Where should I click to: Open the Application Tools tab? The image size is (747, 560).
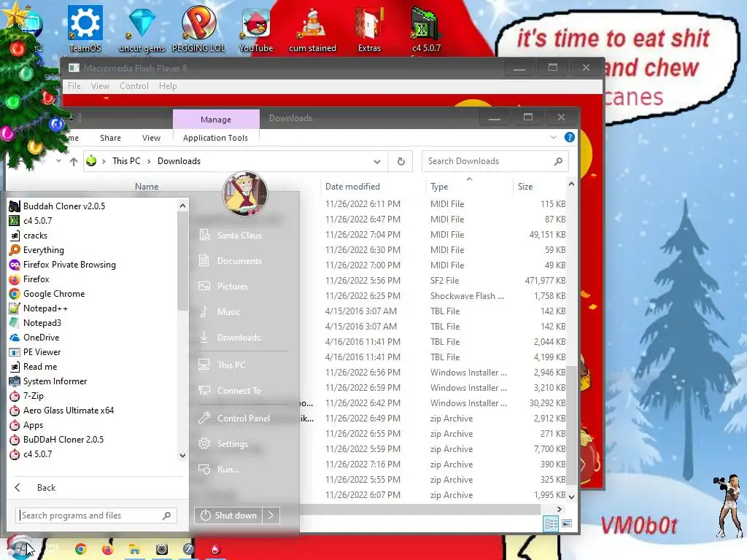tap(215, 138)
